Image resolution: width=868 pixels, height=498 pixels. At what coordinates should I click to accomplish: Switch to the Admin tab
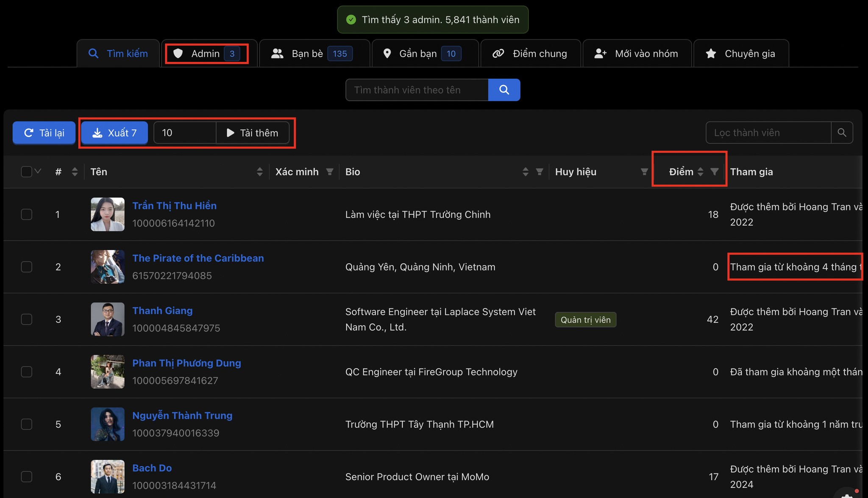pos(209,53)
